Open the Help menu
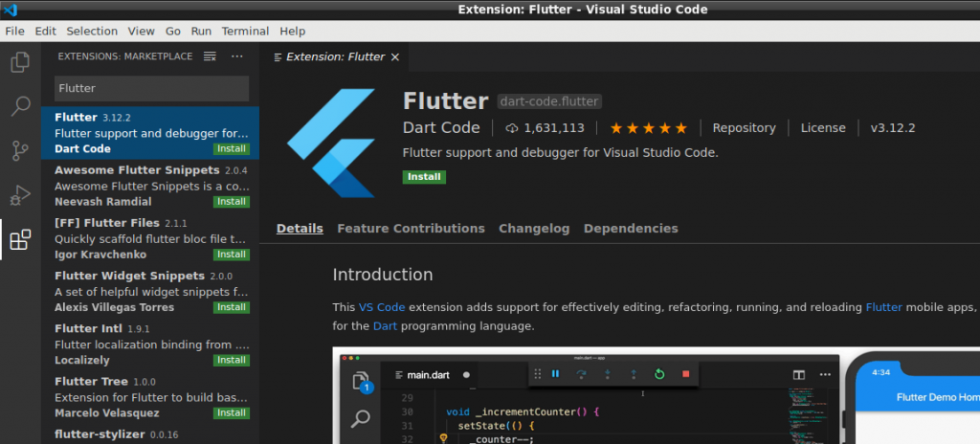The image size is (980, 444). click(293, 31)
